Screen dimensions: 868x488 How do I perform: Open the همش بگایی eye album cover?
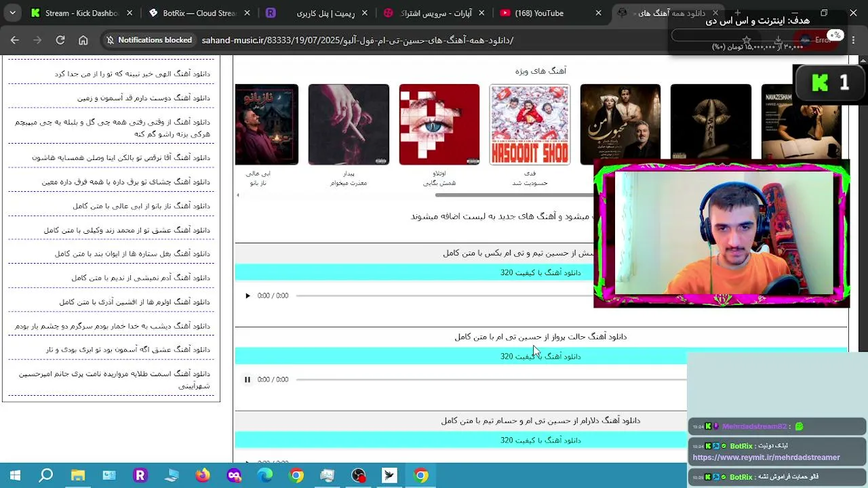coord(439,125)
